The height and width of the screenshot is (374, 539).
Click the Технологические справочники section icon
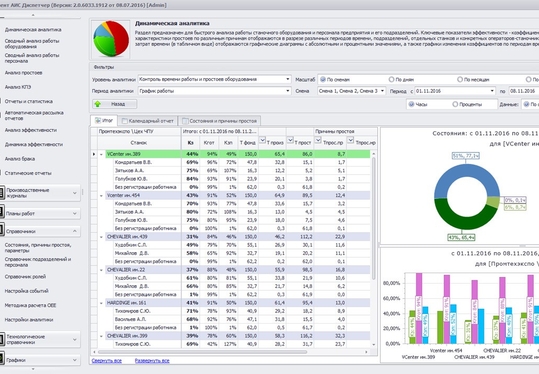pyautogui.click(x=2, y=339)
